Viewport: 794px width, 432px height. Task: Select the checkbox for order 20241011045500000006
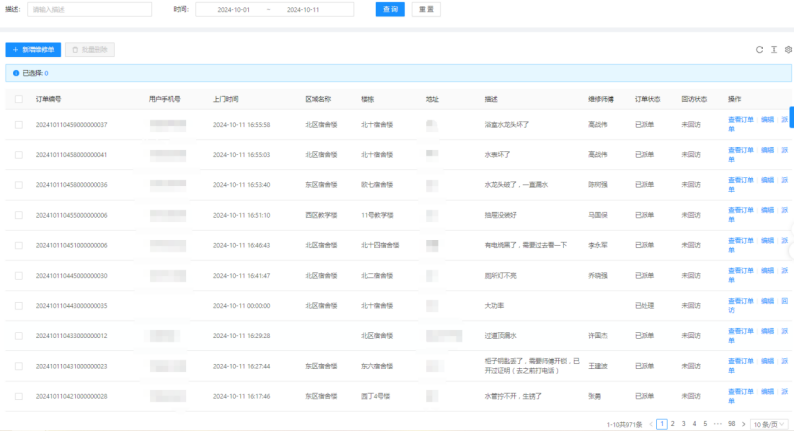pos(19,215)
